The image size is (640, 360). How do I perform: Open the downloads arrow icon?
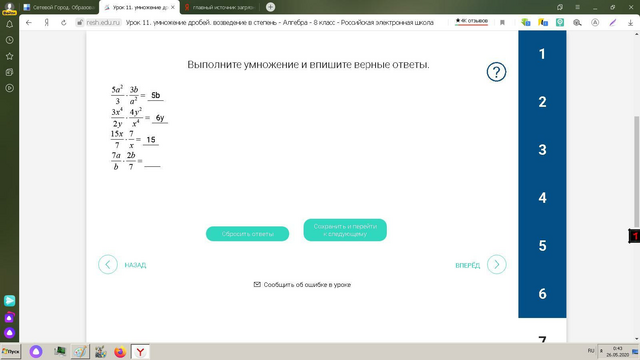630,23
